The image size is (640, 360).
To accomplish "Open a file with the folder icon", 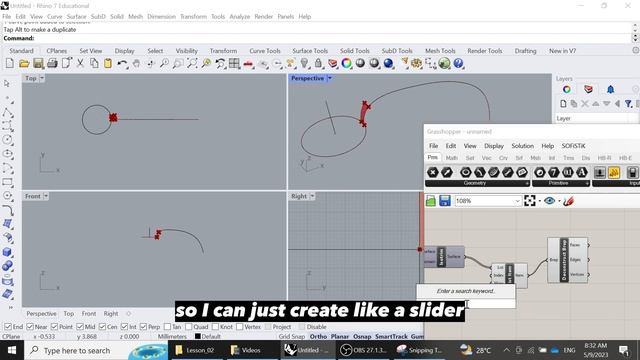I will point(24,63).
